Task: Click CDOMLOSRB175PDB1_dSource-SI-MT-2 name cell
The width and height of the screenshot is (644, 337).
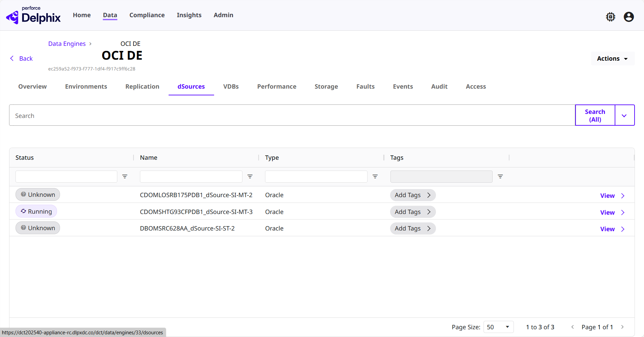Action: tap(196, 195)
